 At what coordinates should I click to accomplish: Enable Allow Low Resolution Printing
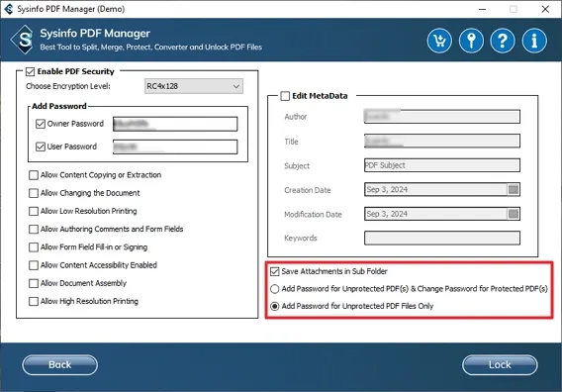[x=34, y=211]
